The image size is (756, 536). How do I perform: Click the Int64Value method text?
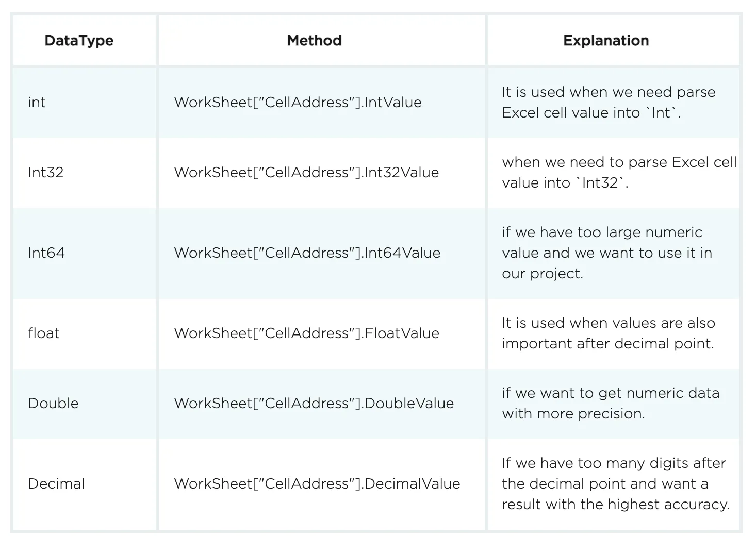pyautogui.click(x=307, y=253)
